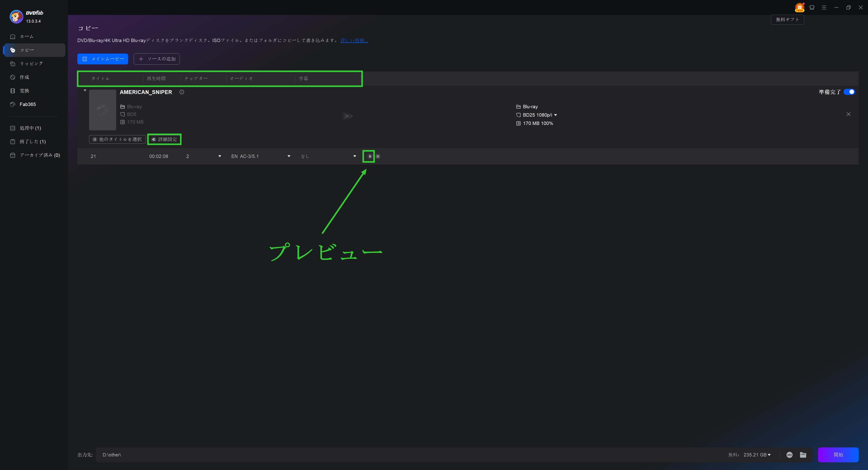Expand the chapter dropdown showing 2
The image size is (868, 470).
click(x=220, y=156)
